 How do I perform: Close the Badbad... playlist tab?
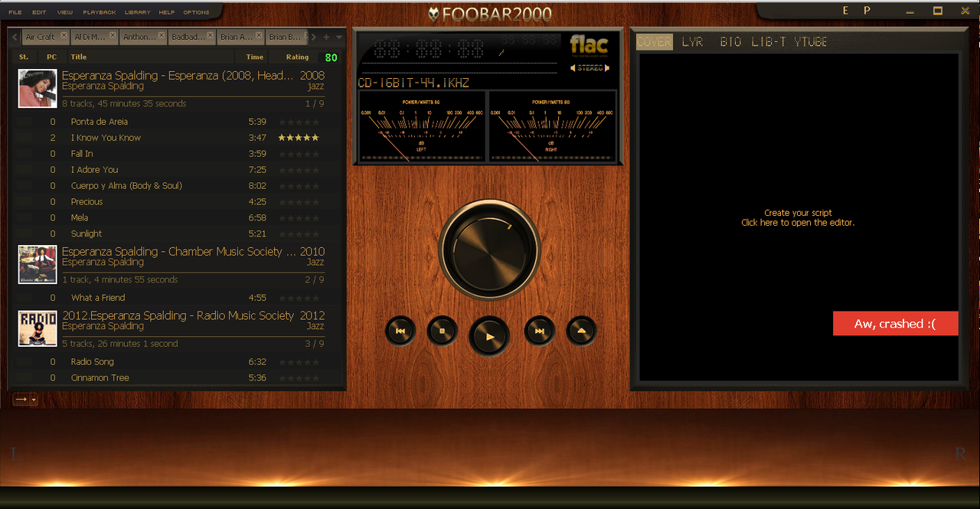pos(211,34)
